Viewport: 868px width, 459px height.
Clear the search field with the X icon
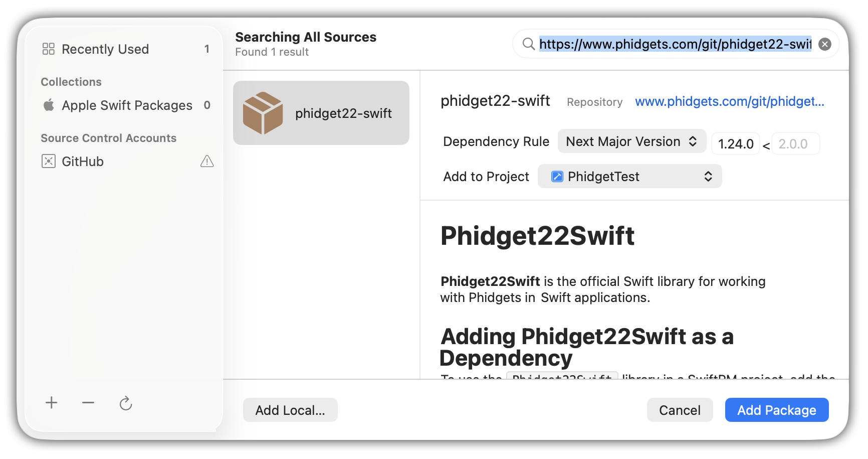pos(824,45)
